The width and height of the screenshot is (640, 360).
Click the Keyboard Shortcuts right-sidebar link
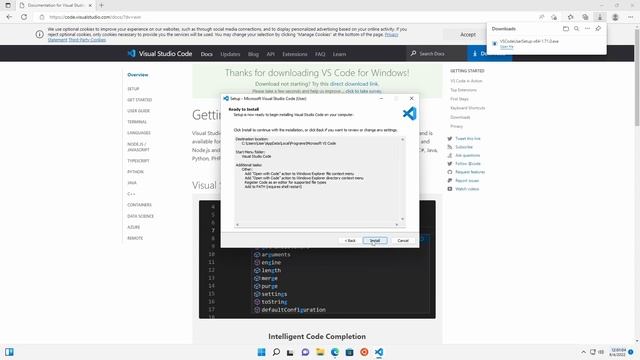[x=467, y=108]
